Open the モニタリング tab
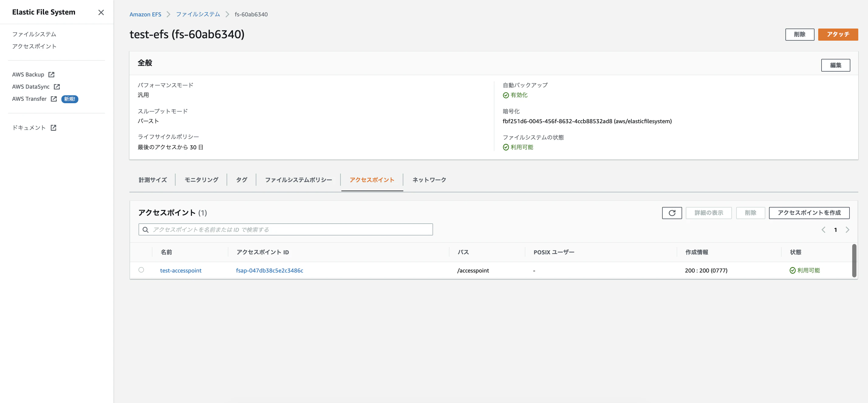Screen dimensions: 868x403 click(x=201, y=180)
